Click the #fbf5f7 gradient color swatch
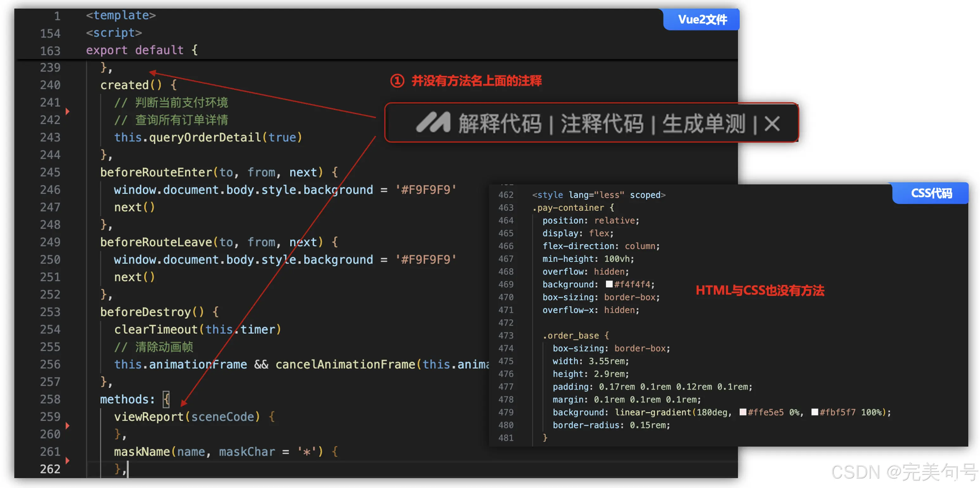The width and height of the screenshot is (980, 488). click(x=815, y=412)
